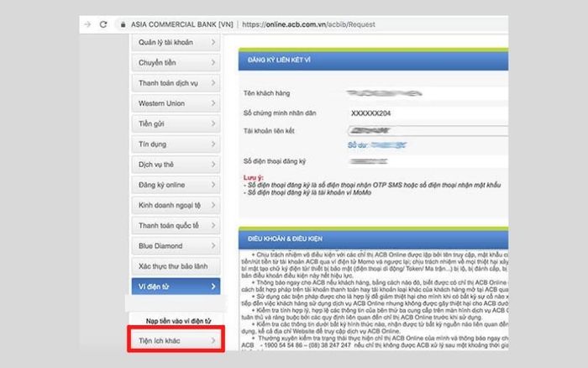Click the blurred Tên khách hàng value
Screen dimensions: 588x368
click(385, 93)
